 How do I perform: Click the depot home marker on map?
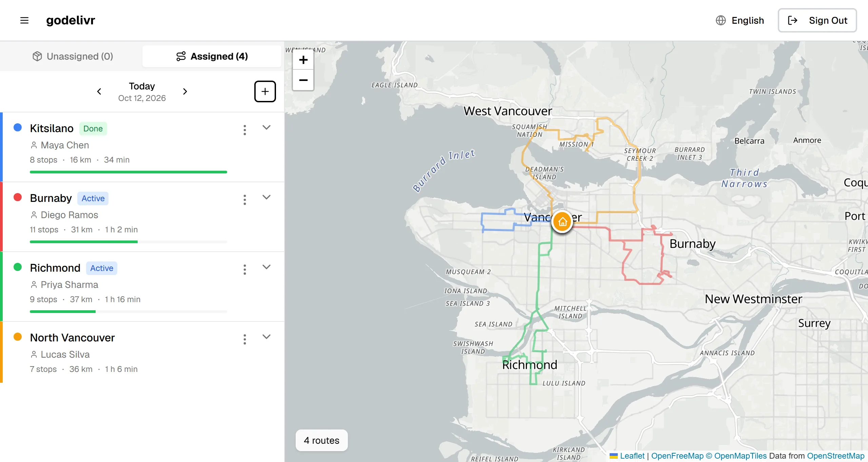click(x=563, y=222)
